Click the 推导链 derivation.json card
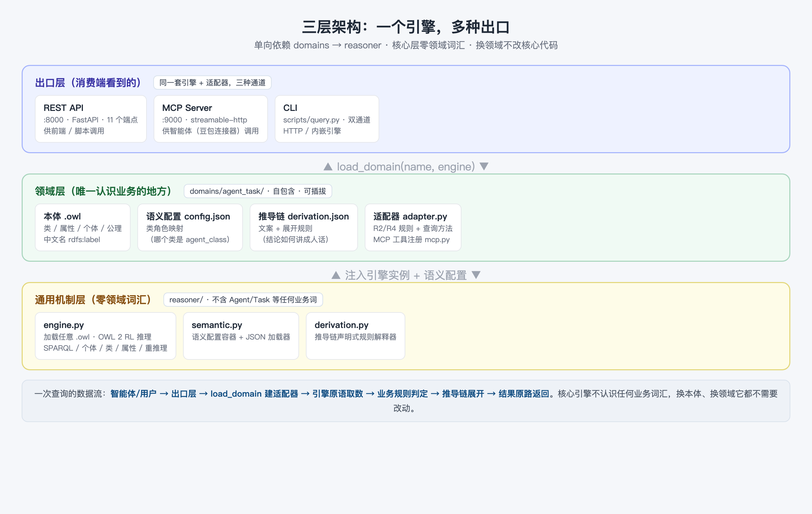The width and height of the screenshot is (812, 514). pyautogui.click(x=303, y=227)
